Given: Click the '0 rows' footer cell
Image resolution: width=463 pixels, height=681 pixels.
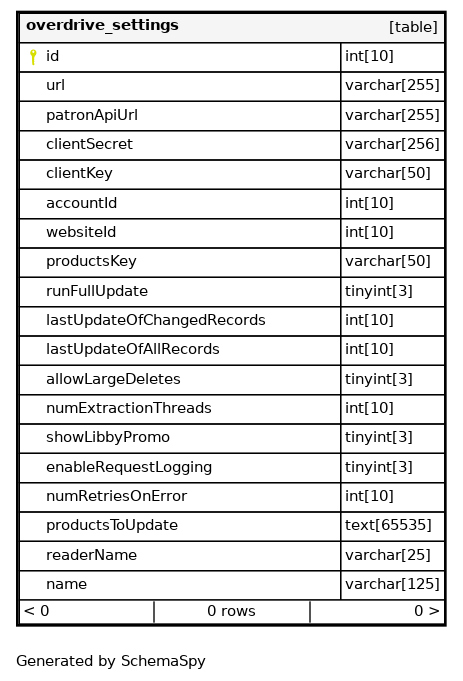Looking at the screenshot, I should coord(232,612).
